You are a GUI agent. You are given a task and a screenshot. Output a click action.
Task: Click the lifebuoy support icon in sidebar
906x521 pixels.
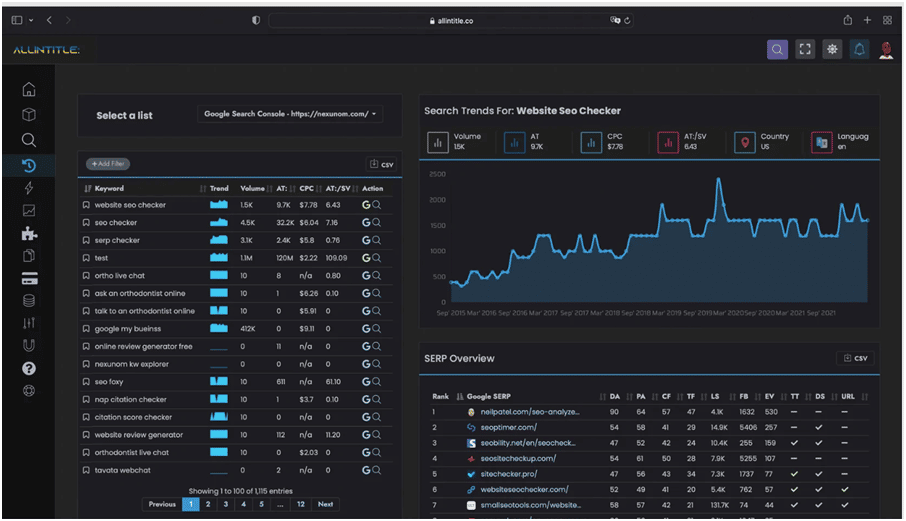pyautogui.click(x=29, y=390)
